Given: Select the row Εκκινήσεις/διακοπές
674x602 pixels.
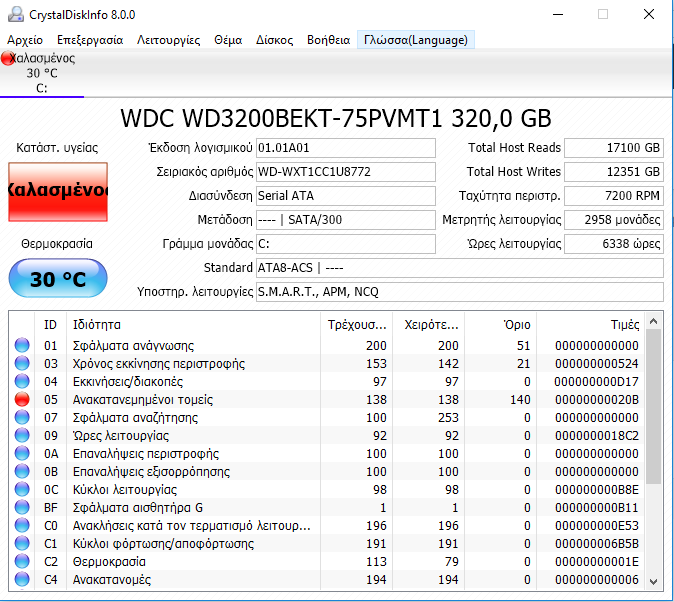Looking at the screenshot, I should (327, 381).
